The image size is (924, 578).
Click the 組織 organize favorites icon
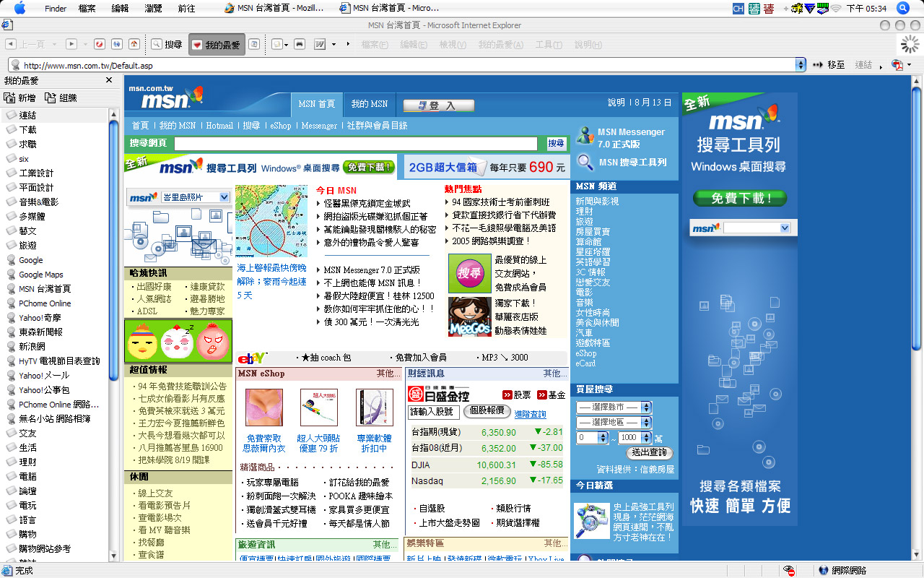[61, 98]
